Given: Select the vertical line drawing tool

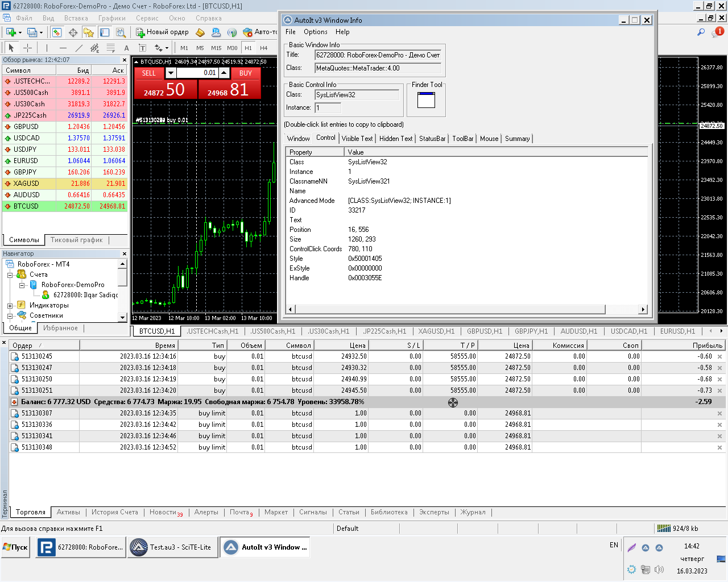Looking at the screenshot, I should coord(47,48).
